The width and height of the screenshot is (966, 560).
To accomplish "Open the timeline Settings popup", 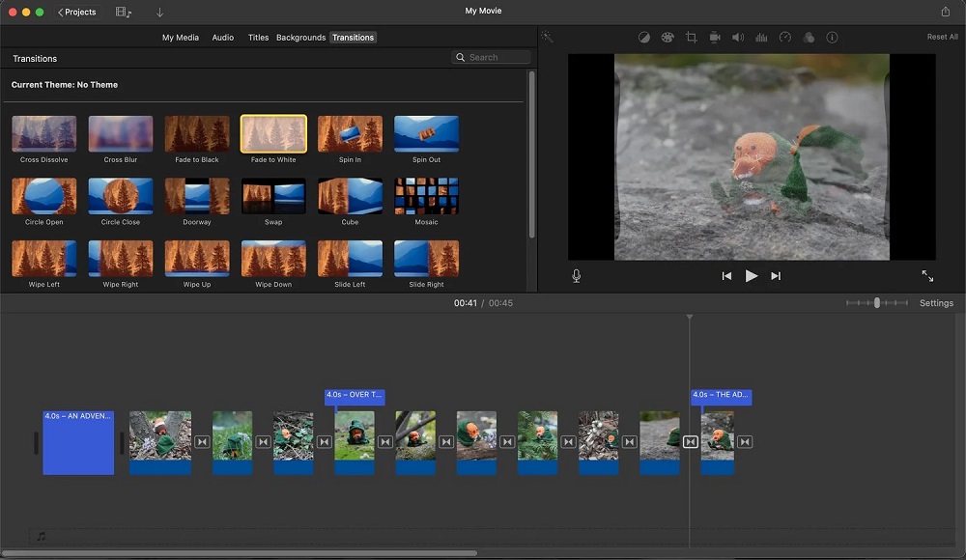I will pos(936,303).
